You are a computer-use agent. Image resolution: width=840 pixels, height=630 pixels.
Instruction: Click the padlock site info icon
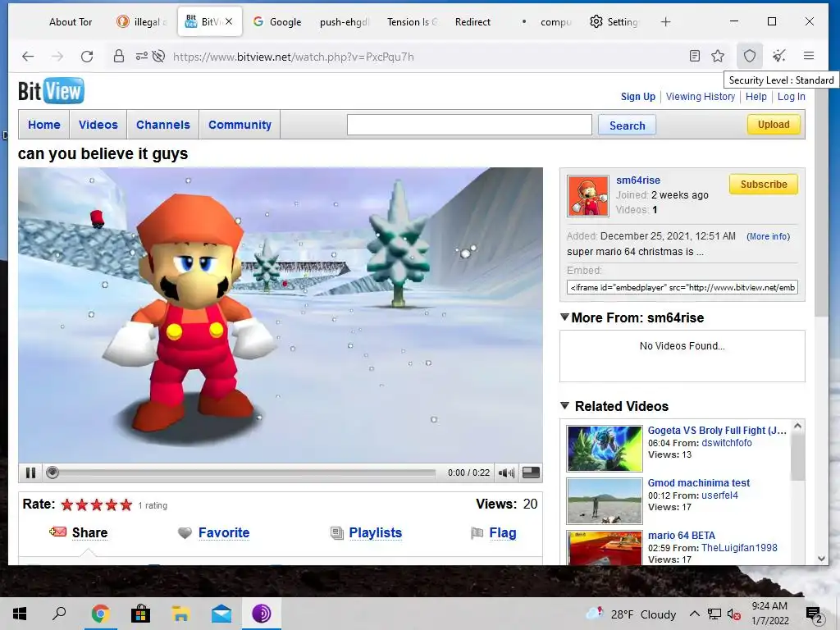click(119, 57)
